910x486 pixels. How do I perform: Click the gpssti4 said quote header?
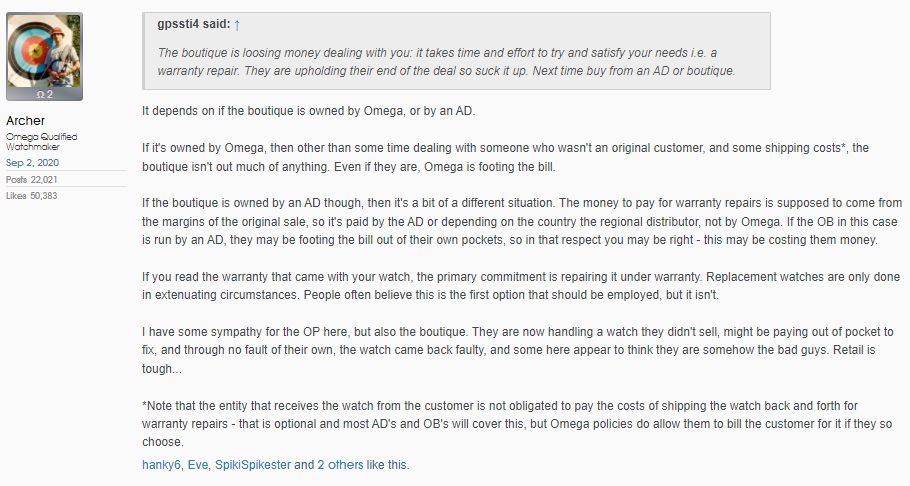(194, 24)
